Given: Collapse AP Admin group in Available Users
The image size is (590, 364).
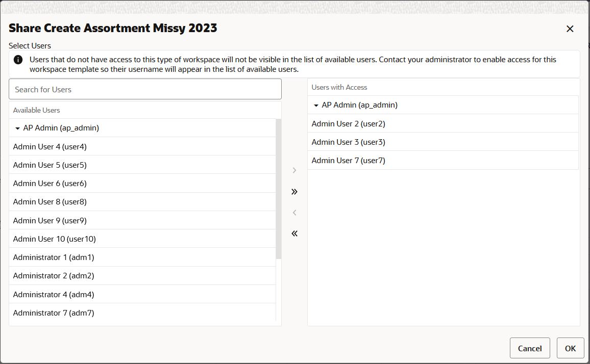Looking at the screenshot, I should pyautogui.click(x=17, y=127).
